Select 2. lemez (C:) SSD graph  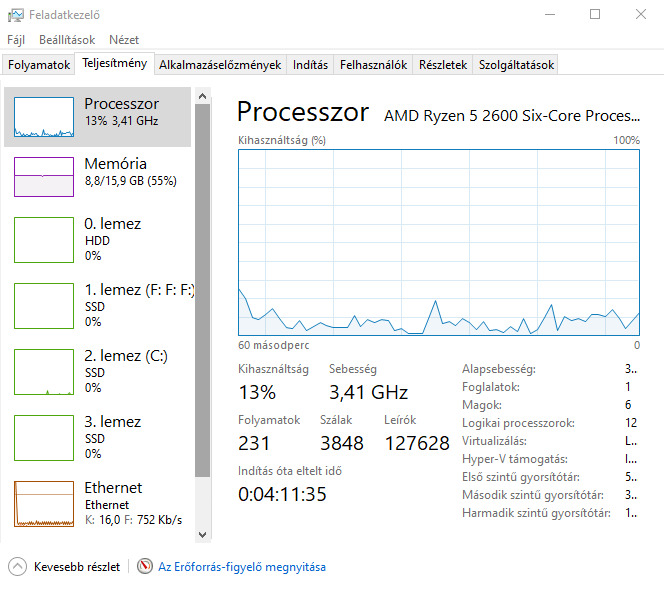(44, 371)
